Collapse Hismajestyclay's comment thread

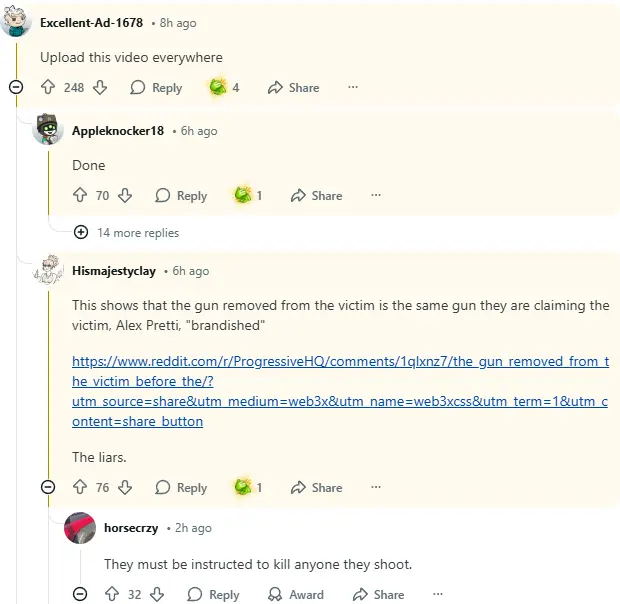point(48,488)
